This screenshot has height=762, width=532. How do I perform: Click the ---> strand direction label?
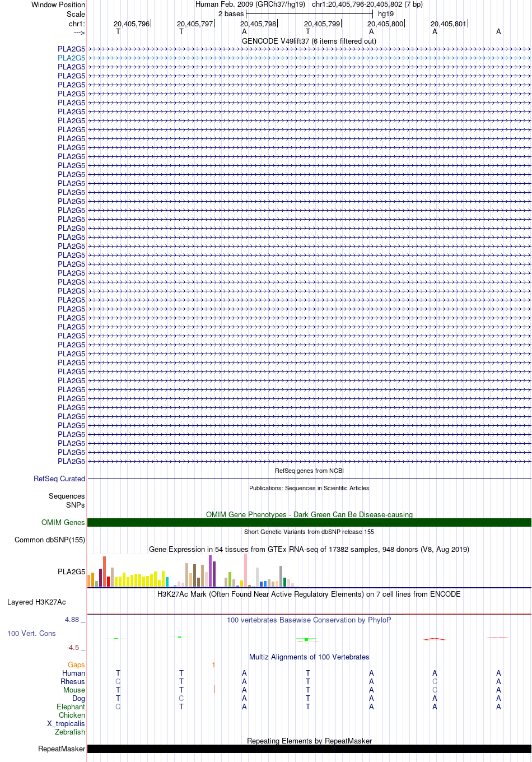pos(79,32)
